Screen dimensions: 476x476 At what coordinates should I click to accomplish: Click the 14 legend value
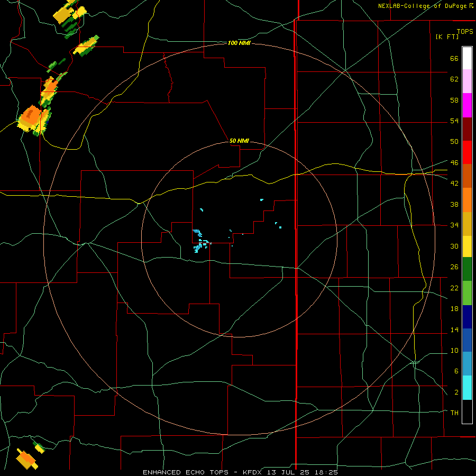[454, 329]
